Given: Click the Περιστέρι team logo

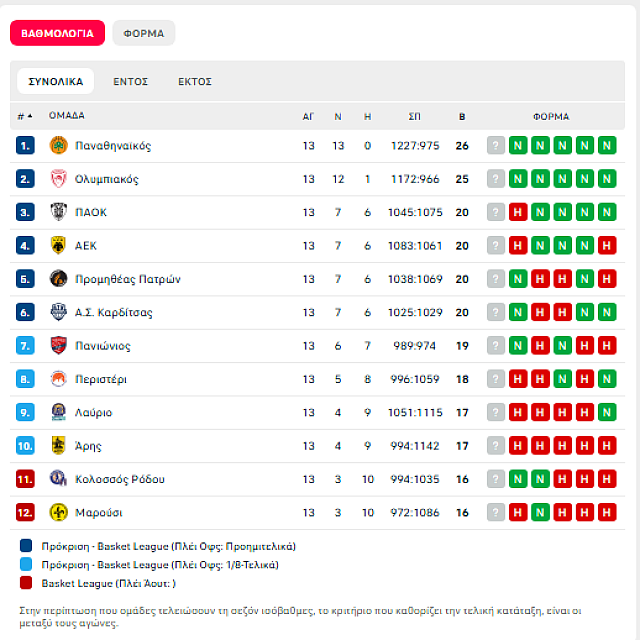Looking at the screenshot, I should pyautogui.click(x=58, y=379).
